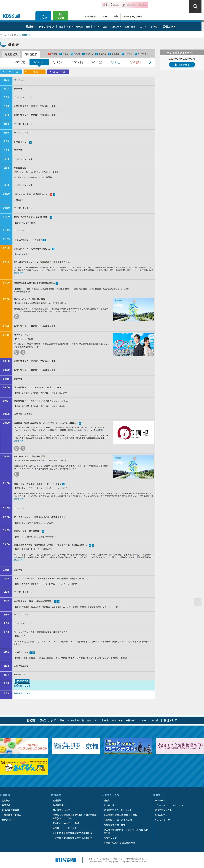This screenshot has width=204, height=868.
Task: Click the next-week arrow after 2/23
Action: tap(150, 62)
